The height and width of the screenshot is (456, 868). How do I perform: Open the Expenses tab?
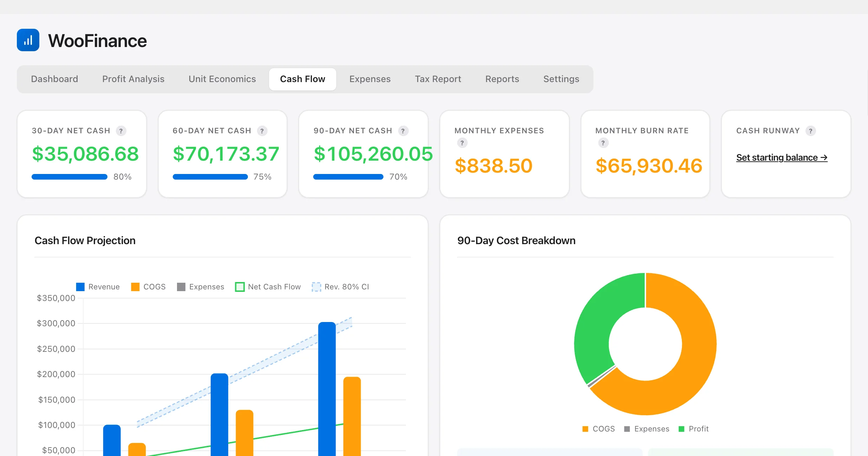point(370,79)
